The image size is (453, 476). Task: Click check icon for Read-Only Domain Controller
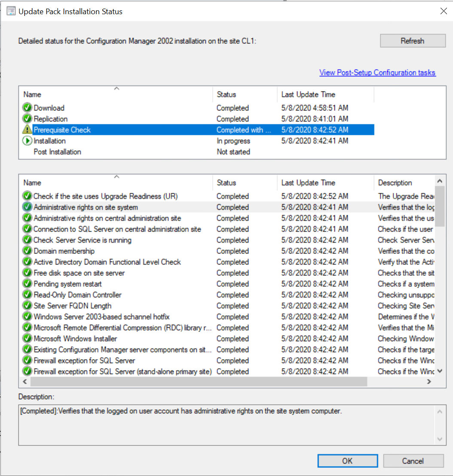pyautogui.click(x=27, y=294)
